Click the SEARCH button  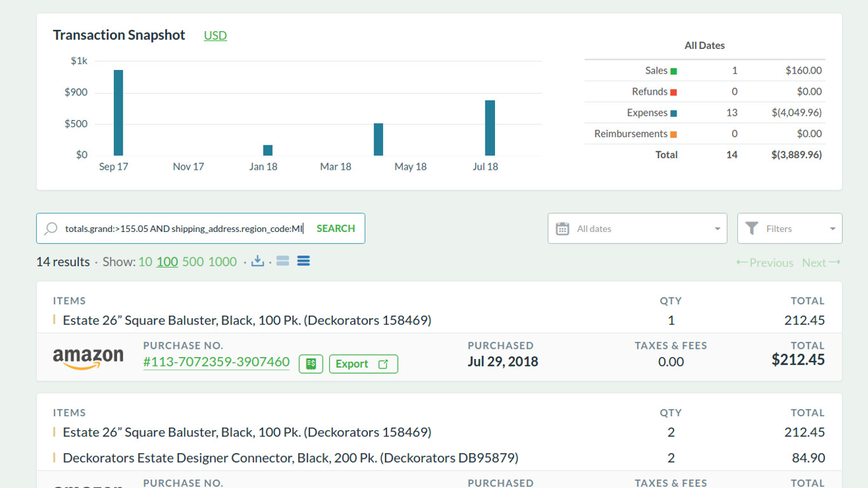[x=336, y=228]
